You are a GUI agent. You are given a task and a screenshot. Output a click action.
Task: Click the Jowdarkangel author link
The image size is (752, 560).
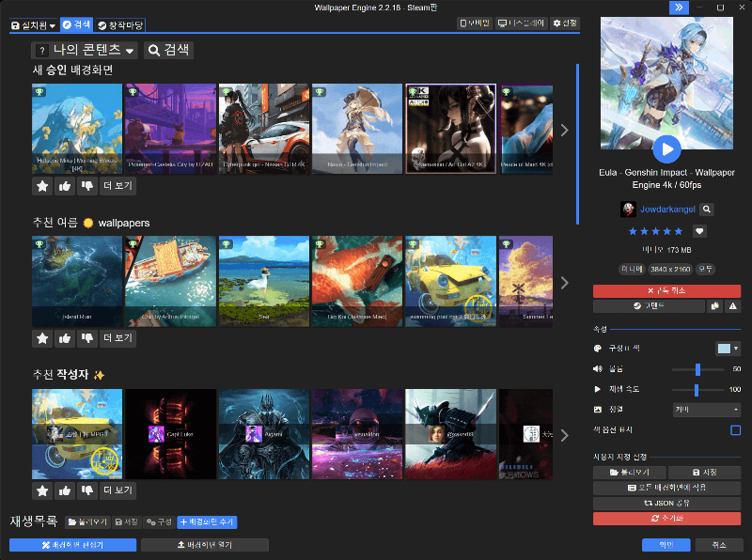tap(667, 209)
